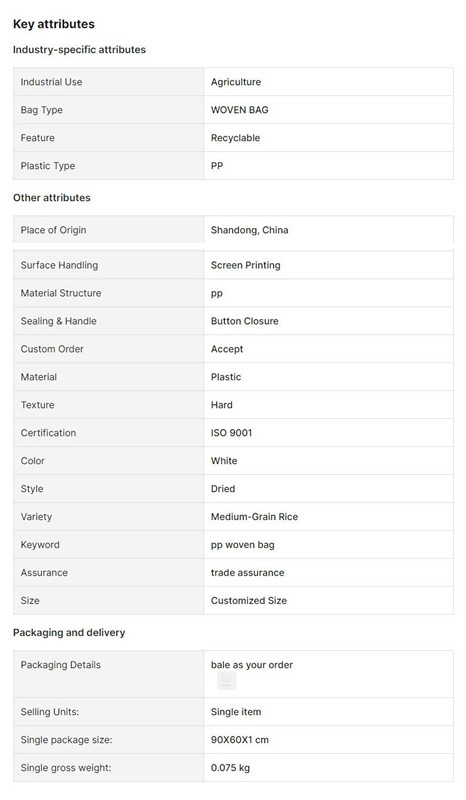Select the pp woven bag keyword
466x800 pixels.
[x=242, y=545]
